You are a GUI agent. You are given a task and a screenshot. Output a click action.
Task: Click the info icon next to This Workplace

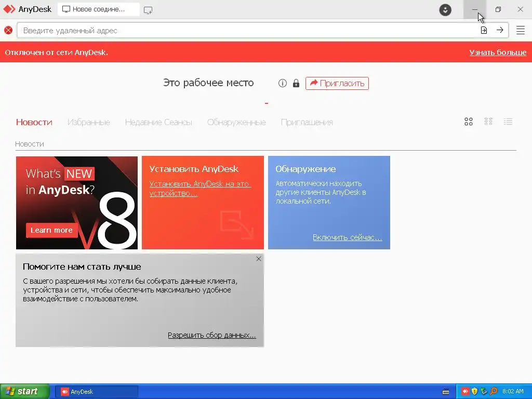coord(283,83)
